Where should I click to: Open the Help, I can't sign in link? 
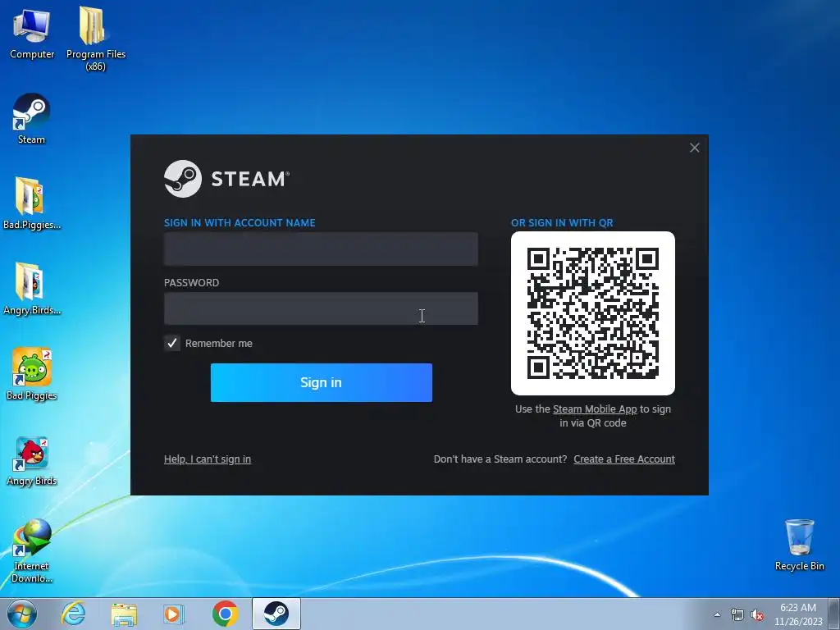(x=208, y=459)
